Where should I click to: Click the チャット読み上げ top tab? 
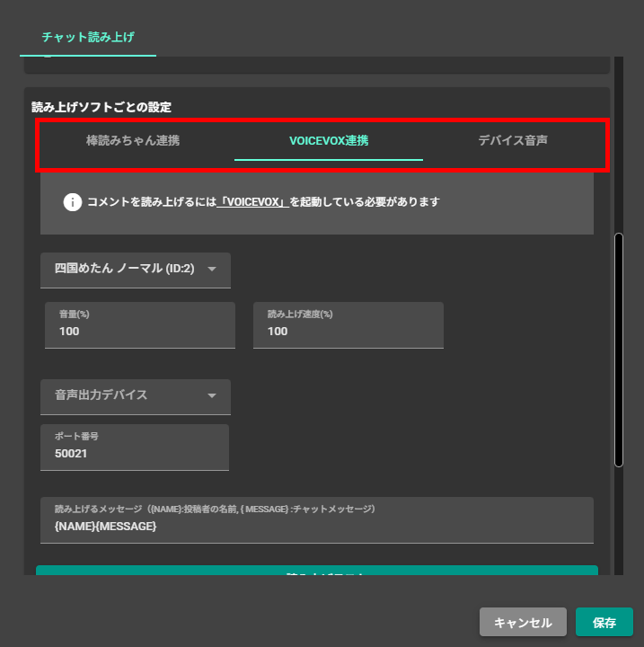point(88,37)
